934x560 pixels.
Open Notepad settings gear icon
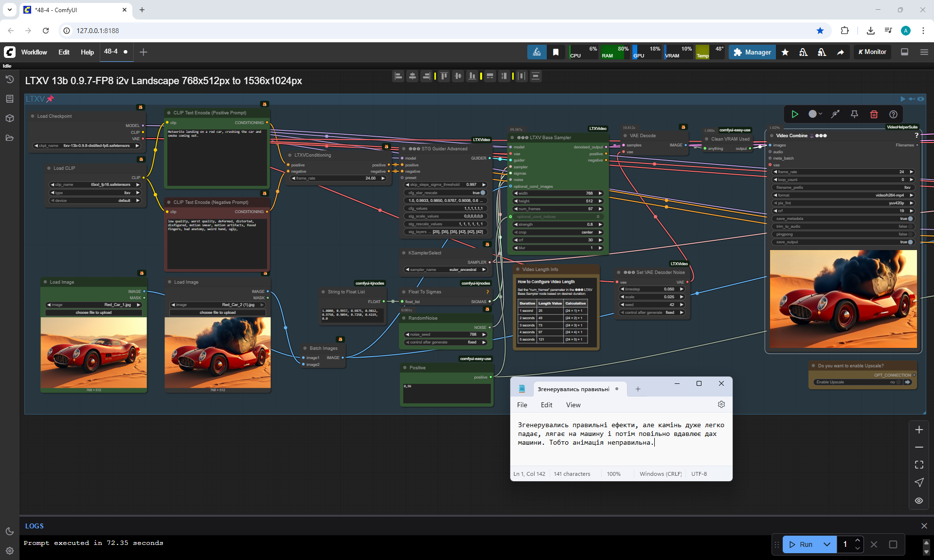[721, 404]
